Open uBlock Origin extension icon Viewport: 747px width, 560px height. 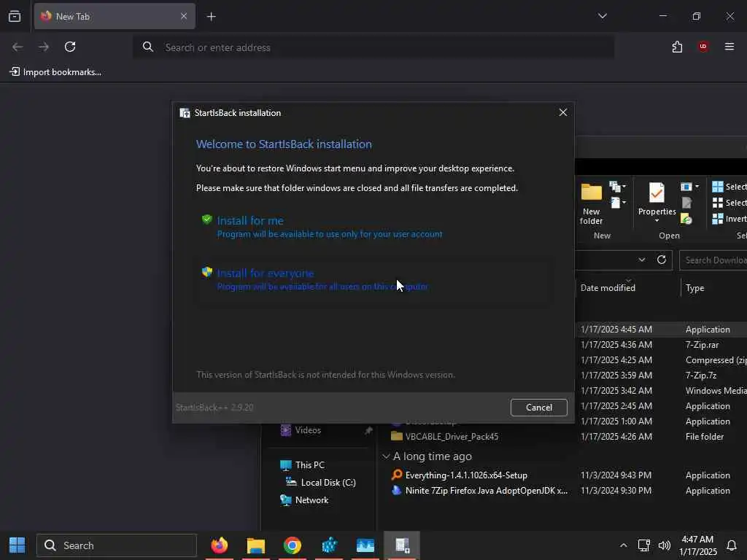[703, 47]
